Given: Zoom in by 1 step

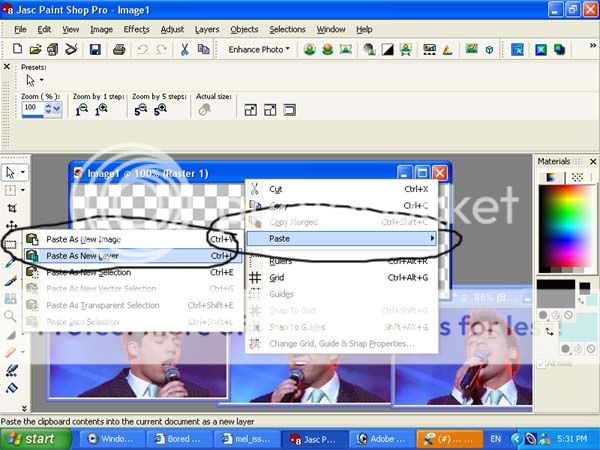Looking at the screenshot, I should (101, 110).
